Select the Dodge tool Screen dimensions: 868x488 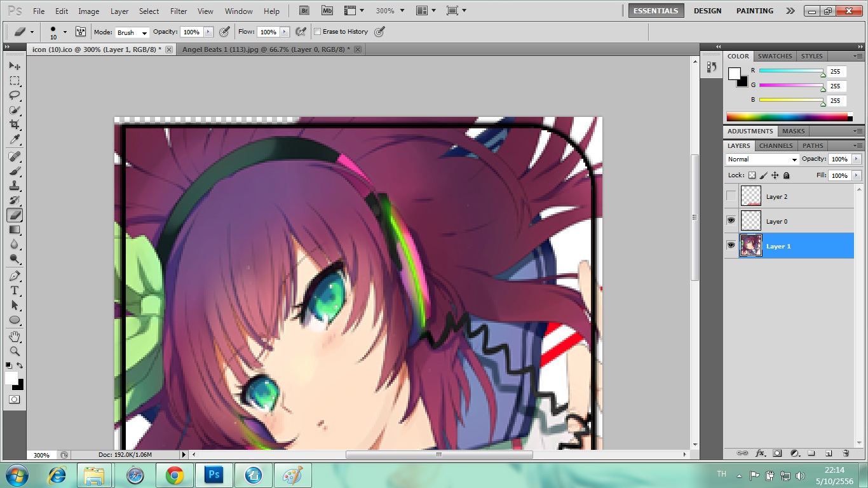coord(15,259)
